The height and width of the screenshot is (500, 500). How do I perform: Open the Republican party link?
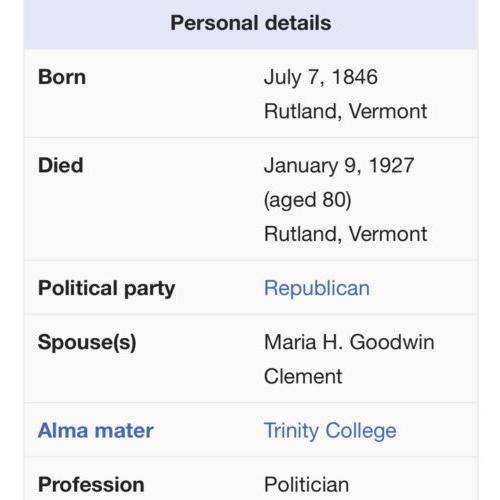317,288
